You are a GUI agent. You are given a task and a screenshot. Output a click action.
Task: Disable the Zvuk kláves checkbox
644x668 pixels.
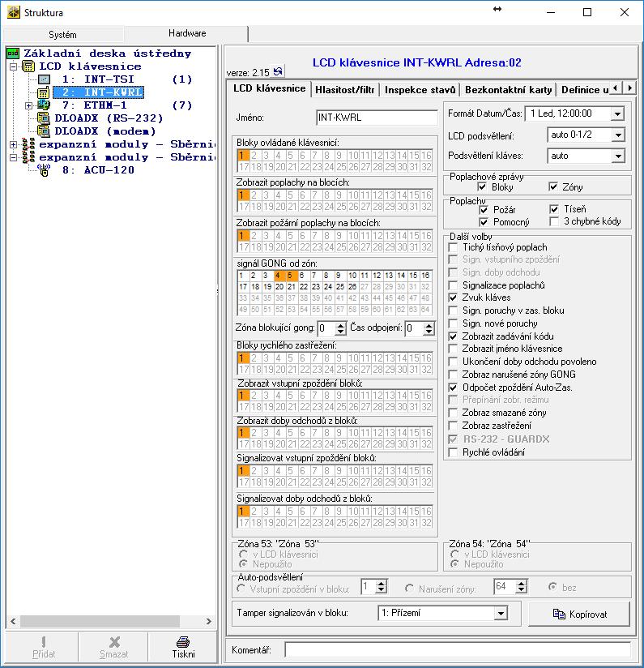point(454,298)
